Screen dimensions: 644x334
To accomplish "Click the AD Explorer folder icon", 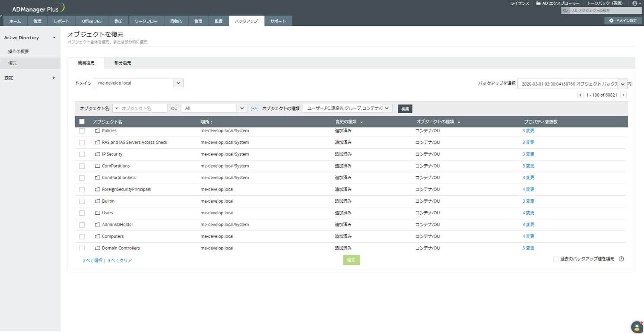I will [538, 3].
